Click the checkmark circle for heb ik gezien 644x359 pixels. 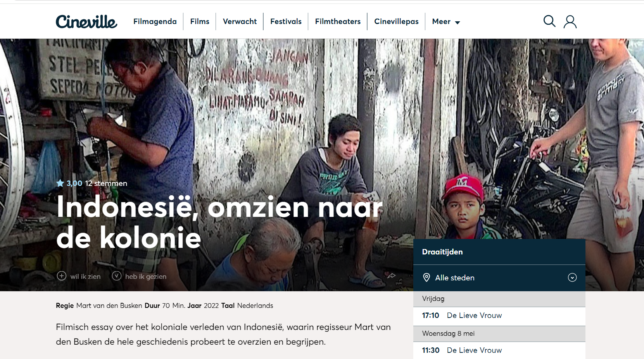coord(117,276)
